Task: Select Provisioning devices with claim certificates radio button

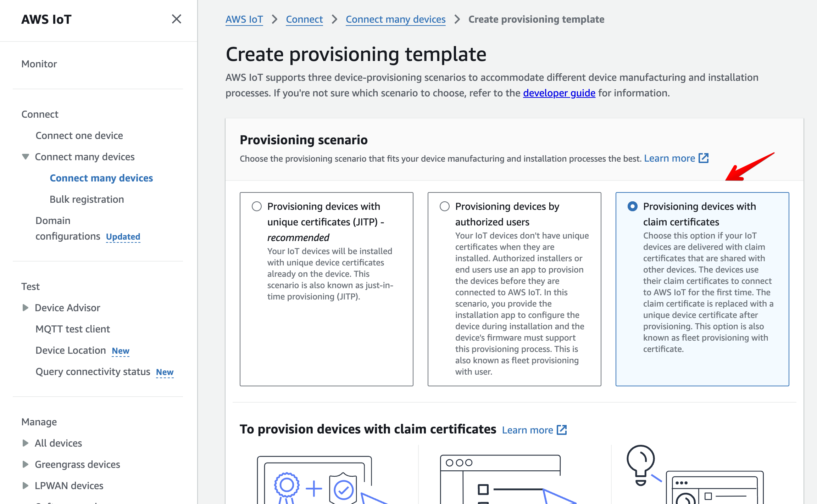Action: pyautogui.click(x=632, y=205)
